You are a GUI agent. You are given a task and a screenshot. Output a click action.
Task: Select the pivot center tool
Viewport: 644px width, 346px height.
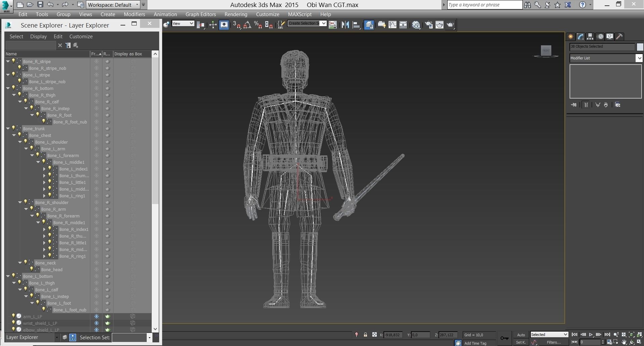[x=201, y=25]
